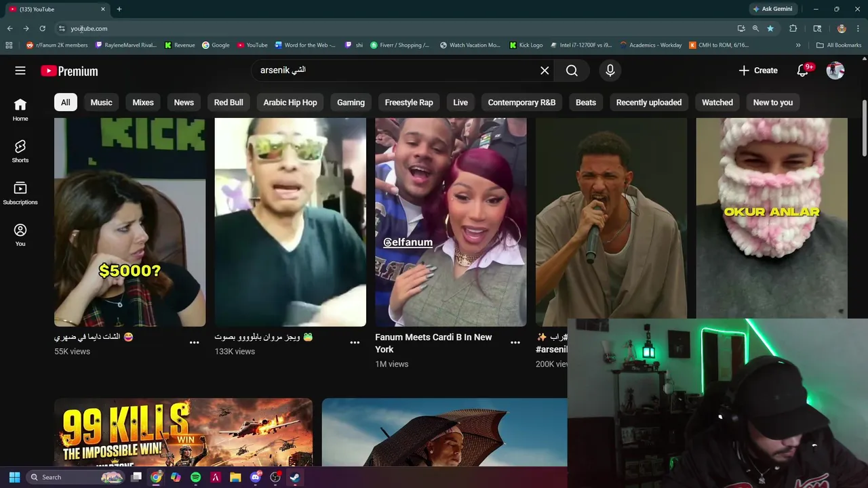868x488 pixels.
Task: Open the Extensions puzzle icon
Action: point(793,28)
